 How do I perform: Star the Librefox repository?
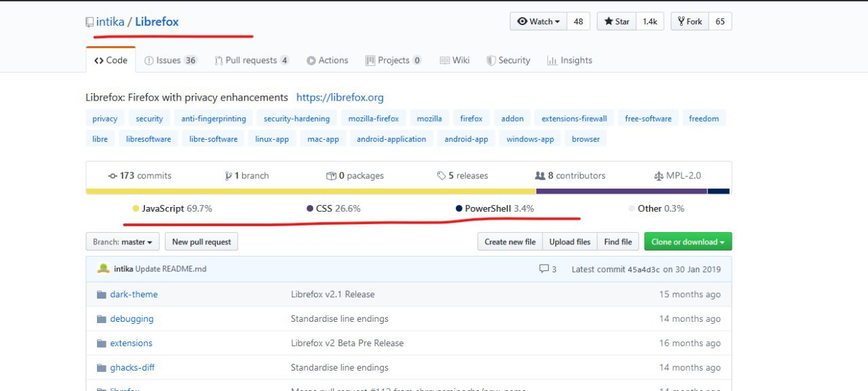pyautogui.click(x=616, y=22)
